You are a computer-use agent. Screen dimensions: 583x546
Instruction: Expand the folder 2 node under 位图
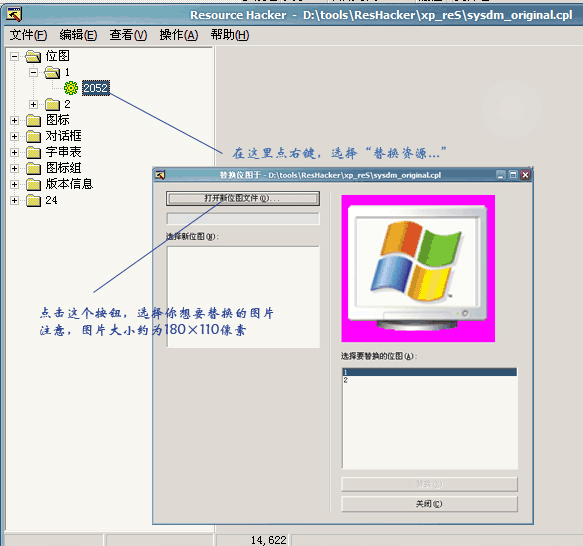[x=33, y=105]
